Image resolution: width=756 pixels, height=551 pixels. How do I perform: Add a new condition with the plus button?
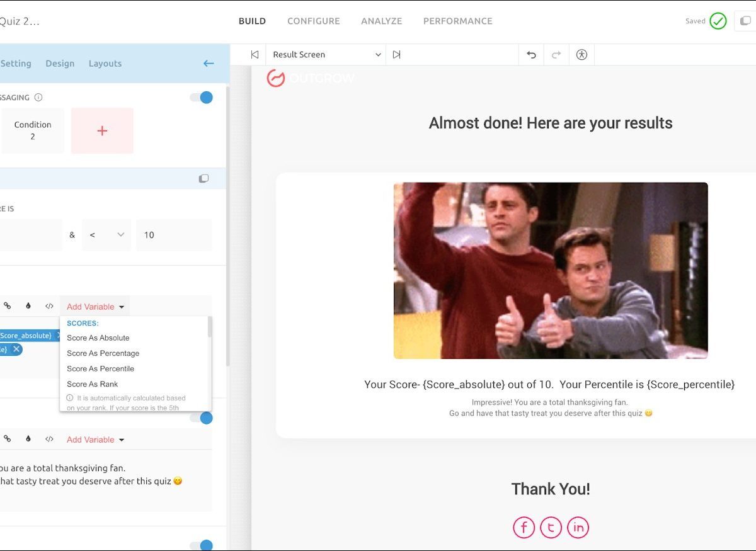pos(102,131)
